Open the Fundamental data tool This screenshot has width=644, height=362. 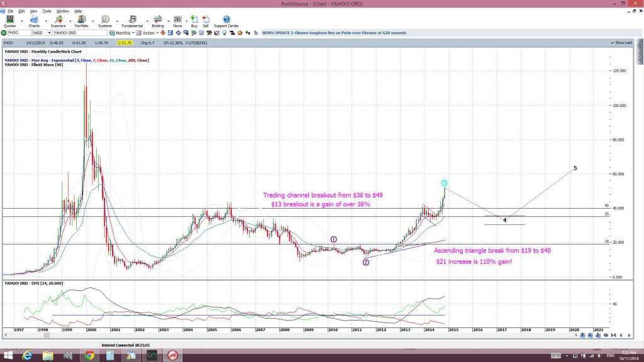pyautogui.click(x=132, y=21)
